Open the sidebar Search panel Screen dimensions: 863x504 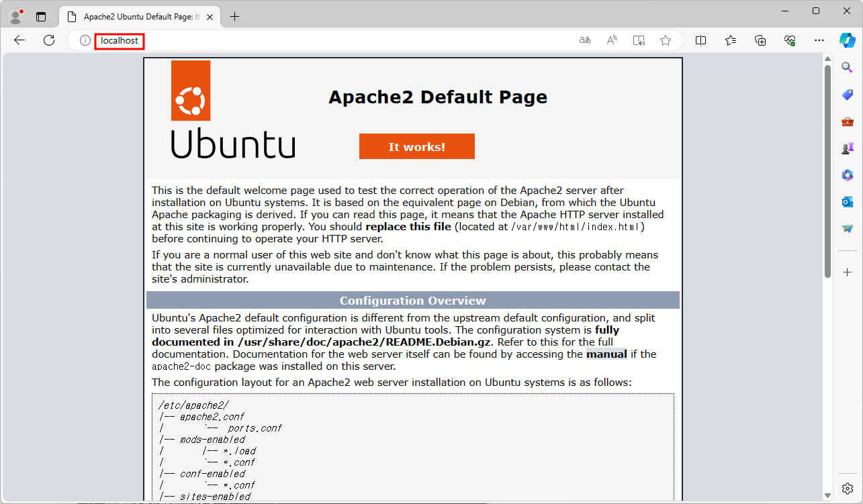pos(847,67)
